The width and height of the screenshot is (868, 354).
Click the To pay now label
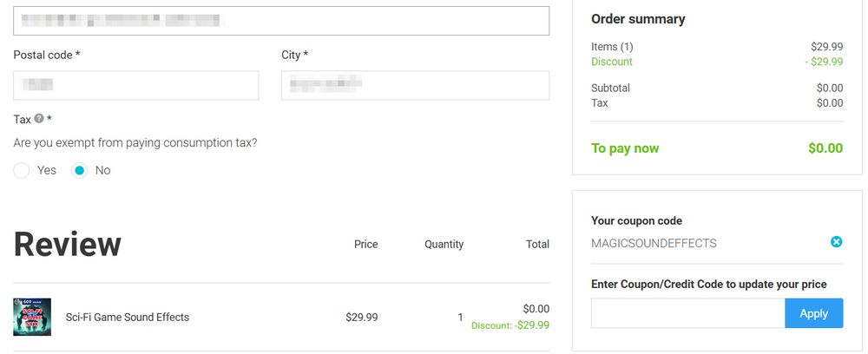pyautogui.click(x=625, y=148)
